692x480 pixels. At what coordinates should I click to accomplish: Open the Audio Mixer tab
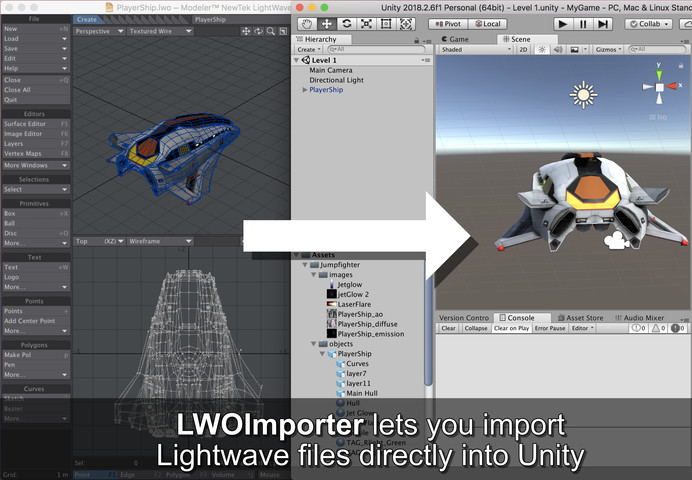639,318
